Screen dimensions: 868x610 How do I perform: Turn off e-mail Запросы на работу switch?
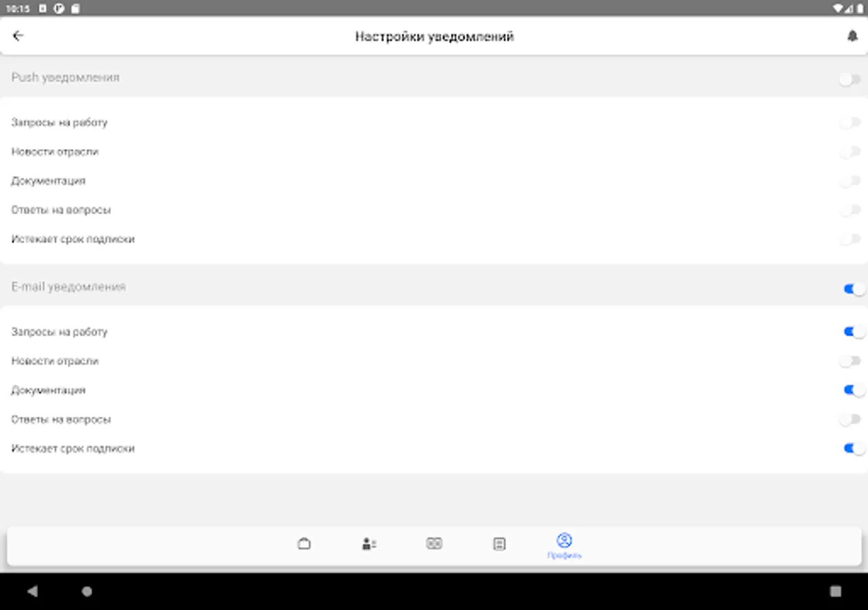pos(854,332)
